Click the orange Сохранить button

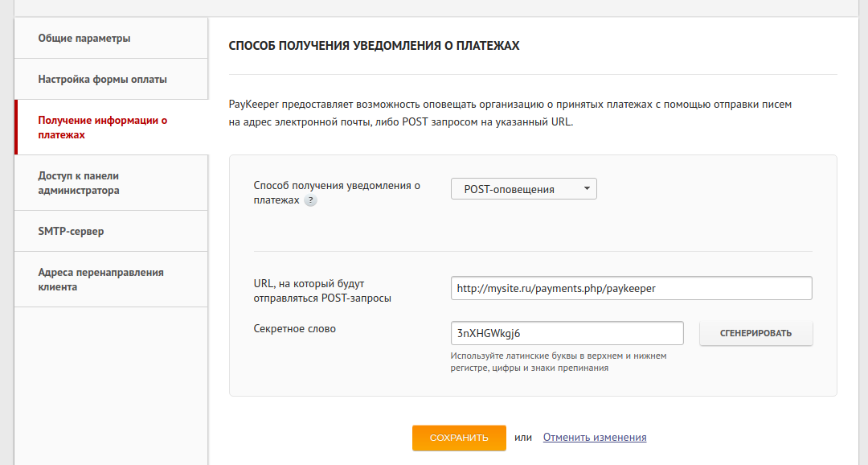tap(459, 438)
